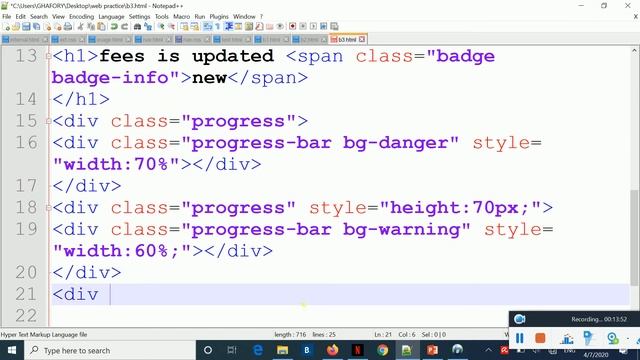Click the Open file toolbar icon
The height and width of the screenshot is (360, 640).
[16, 27]
